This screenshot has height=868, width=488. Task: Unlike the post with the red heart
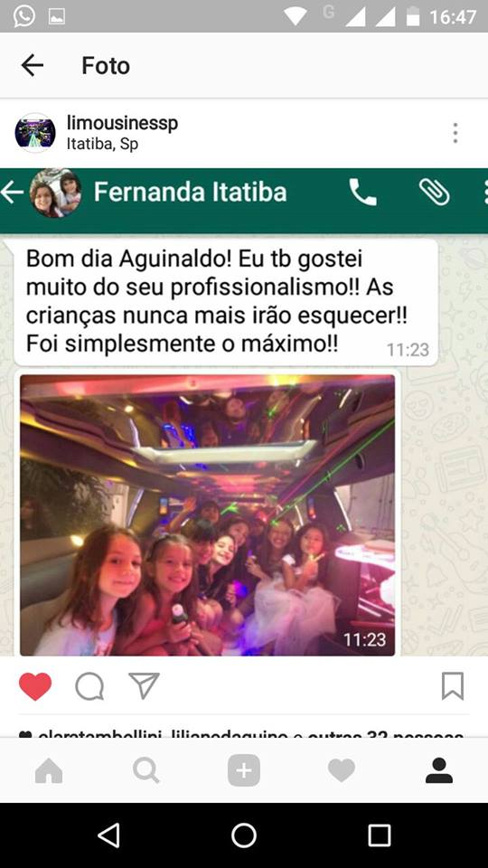point(35,686)
